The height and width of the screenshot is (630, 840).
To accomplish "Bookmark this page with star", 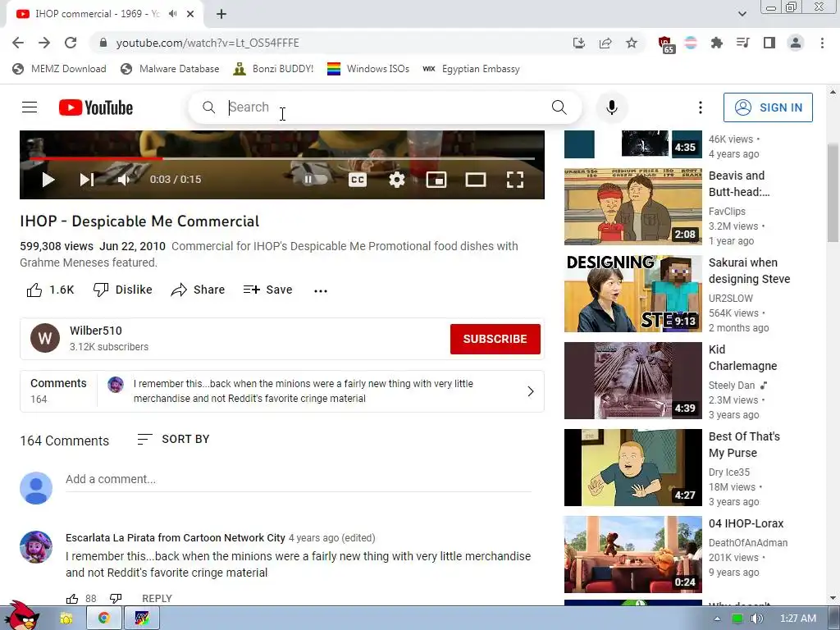I will [x=632, y=43].
